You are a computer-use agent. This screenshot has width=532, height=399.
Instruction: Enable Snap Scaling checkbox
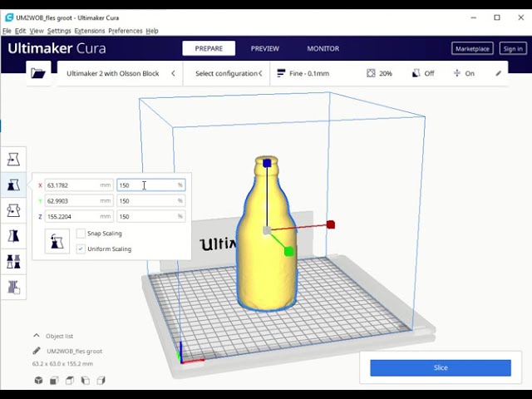[81, 234]
